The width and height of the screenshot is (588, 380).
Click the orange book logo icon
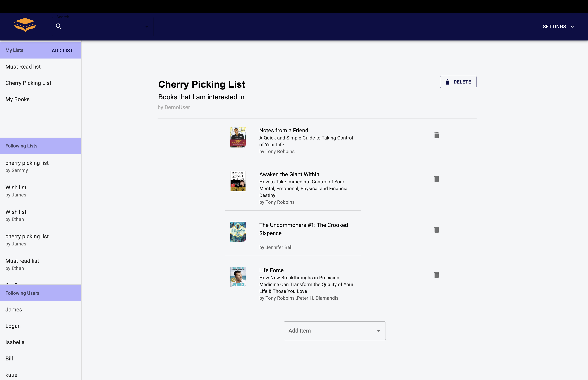point(25,25)
